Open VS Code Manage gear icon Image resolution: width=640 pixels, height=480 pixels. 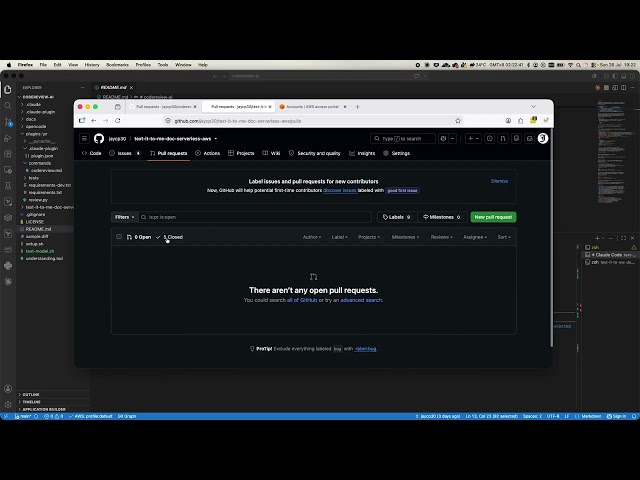8,404
